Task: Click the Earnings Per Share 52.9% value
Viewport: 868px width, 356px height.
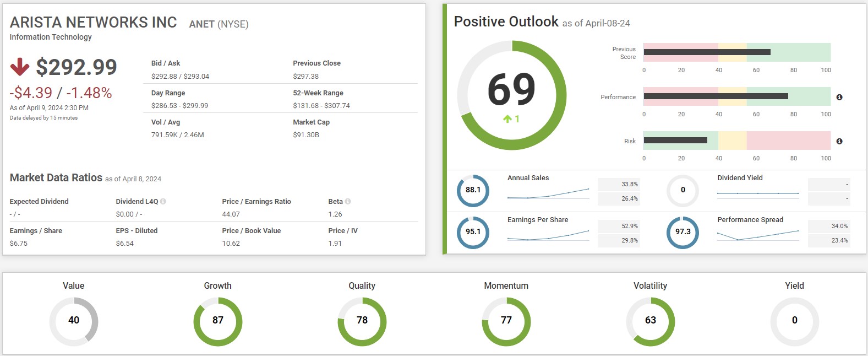Action: coord(630,226)
